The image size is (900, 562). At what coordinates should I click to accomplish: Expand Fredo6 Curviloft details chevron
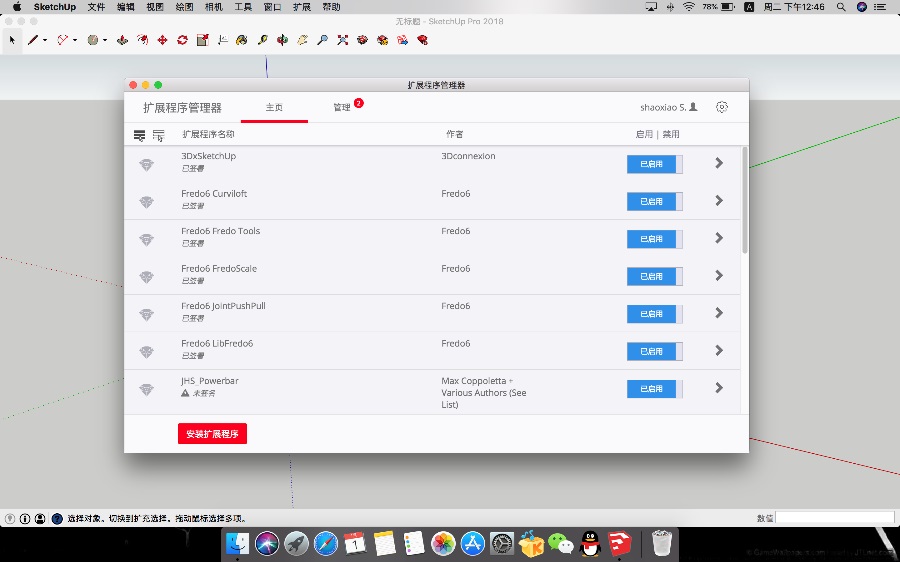[719, 200]
